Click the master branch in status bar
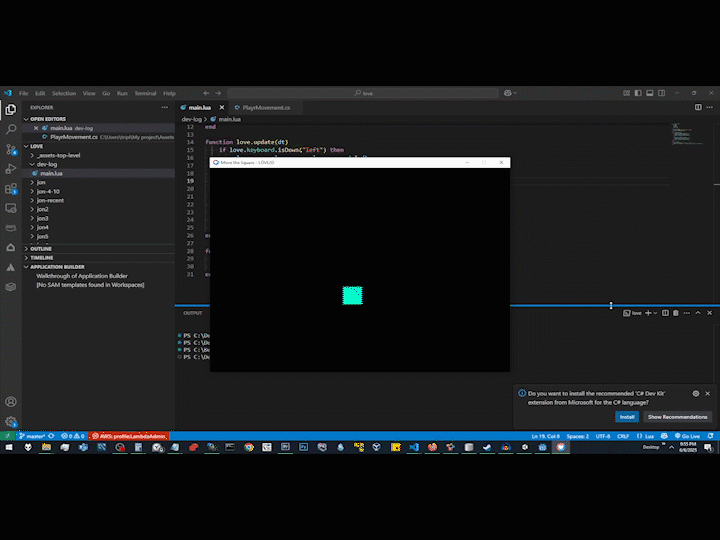Image resolution: width=720 pixels, height=540 pixels. (x=32, y=436)
